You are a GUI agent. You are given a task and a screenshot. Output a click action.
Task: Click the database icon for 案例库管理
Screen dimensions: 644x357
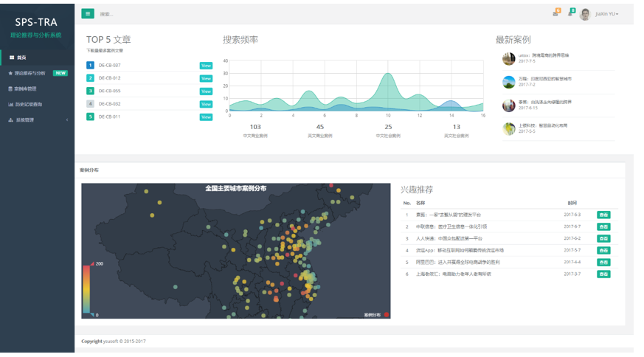pyautogui.click(x=10, y=89)
